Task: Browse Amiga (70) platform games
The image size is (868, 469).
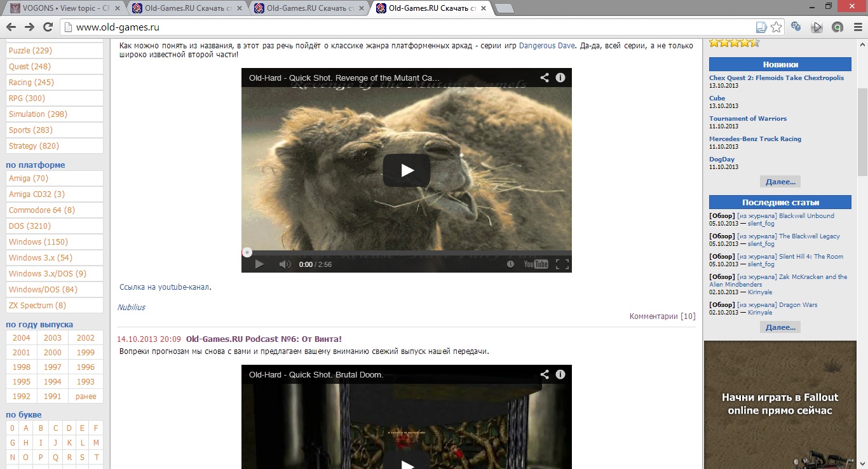Action: 55,179
